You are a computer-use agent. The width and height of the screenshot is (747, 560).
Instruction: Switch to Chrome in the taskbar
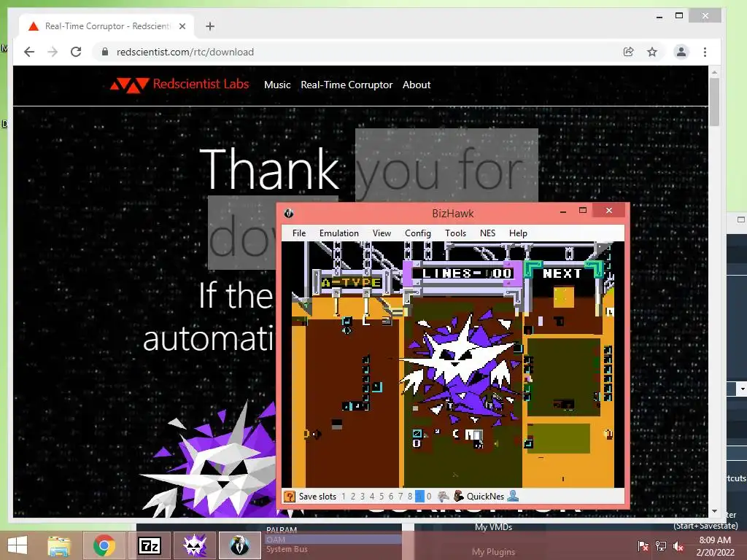pyautogui.click(x=104, y=545)
